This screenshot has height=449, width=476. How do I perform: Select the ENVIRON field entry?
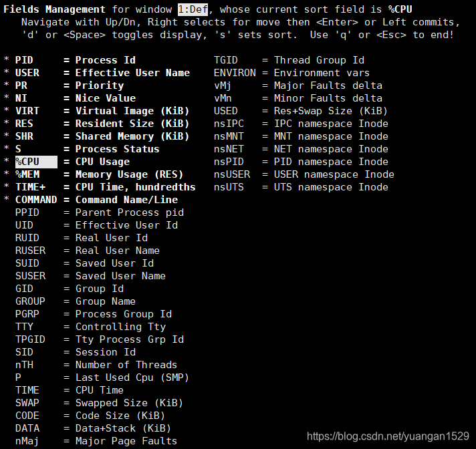coord(291,73)
